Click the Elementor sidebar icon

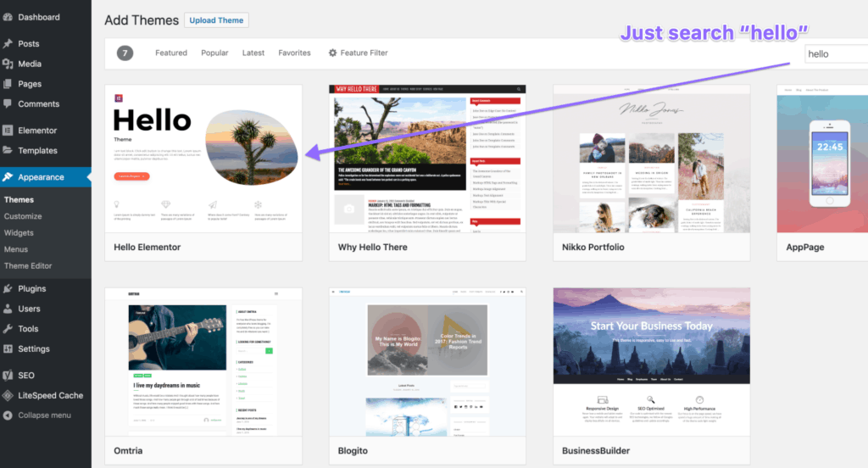point(8,131)
